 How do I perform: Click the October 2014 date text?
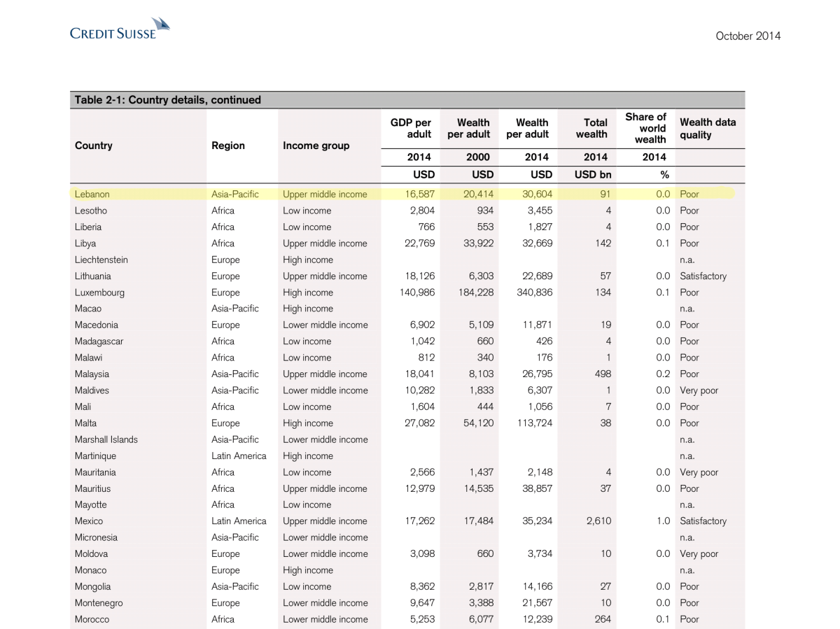coord(748,36)
